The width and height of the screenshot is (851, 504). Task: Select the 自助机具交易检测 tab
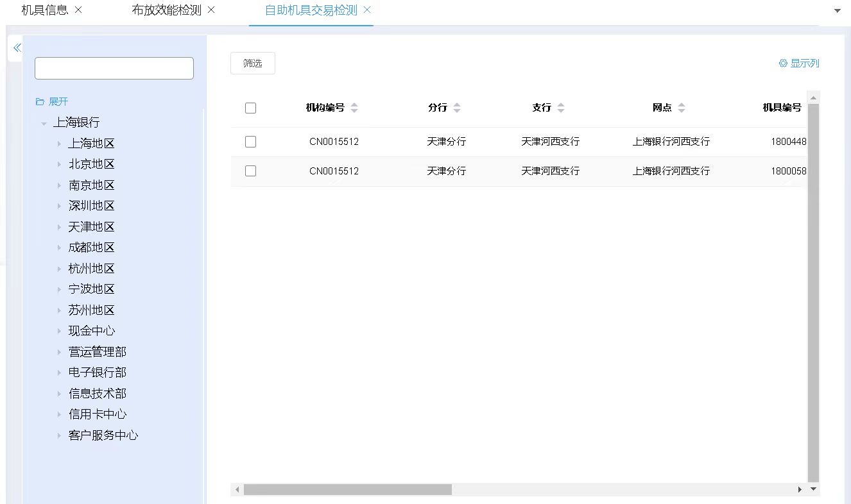coord(311,10)
